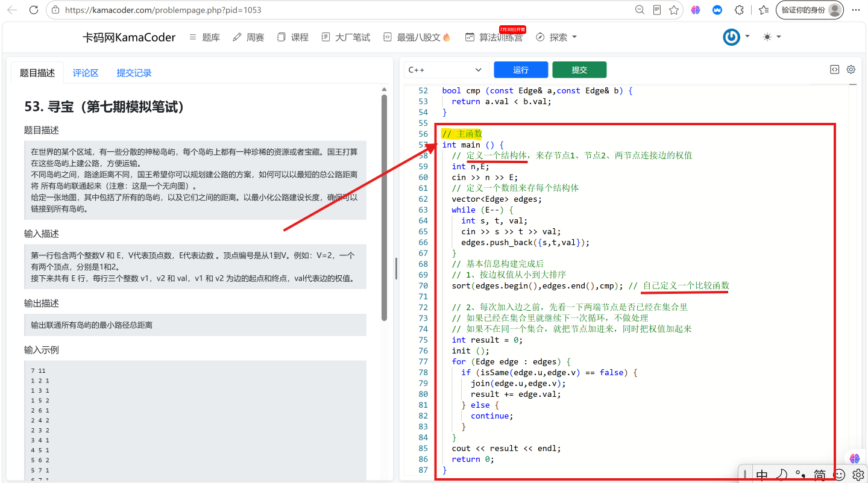
Task: Click the 输入描述 section heading
Action: pyautogui.click(x=42, y=234)
